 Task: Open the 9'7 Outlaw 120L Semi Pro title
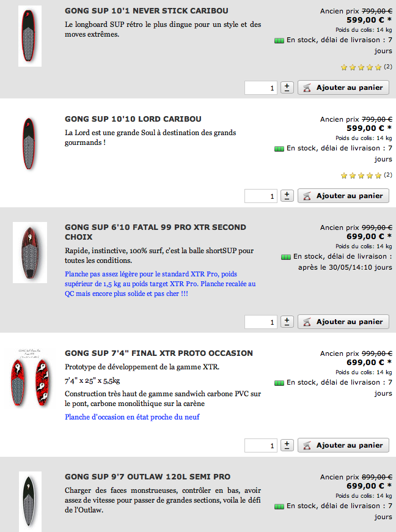coord(147,476)
